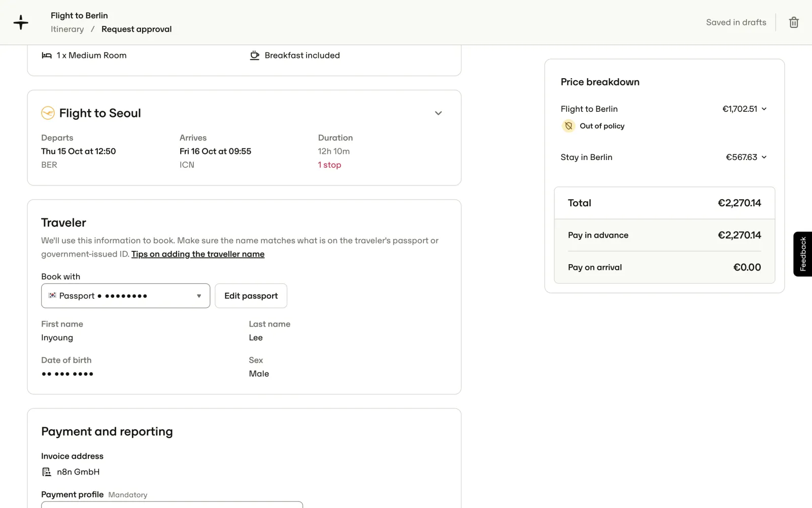
Task: Click the masked date of birth value
Action: pos(67,374)
